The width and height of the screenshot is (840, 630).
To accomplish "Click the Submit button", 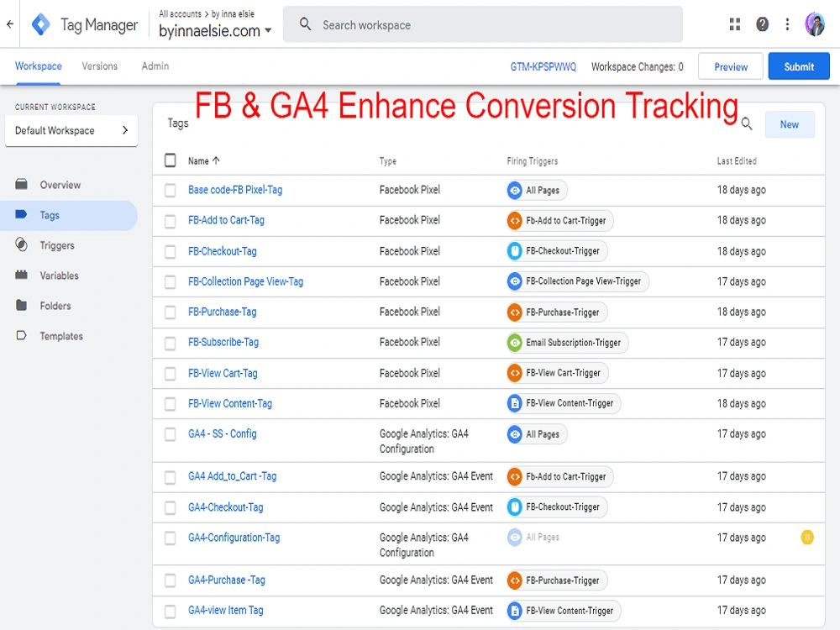I will [x=799, y=66].
